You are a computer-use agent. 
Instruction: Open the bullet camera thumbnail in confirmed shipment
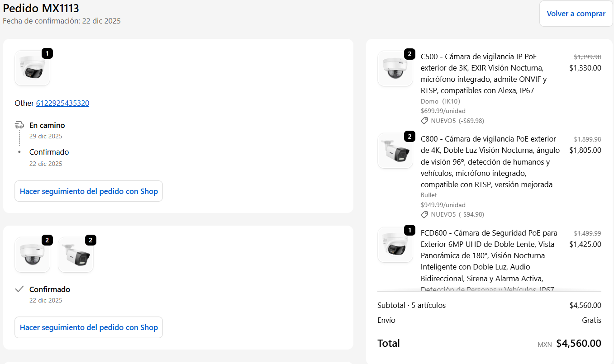(76, 255)
